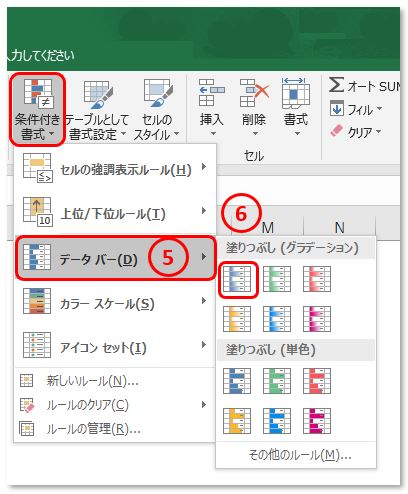
Task: Expand the フィル fill dropdown arrow
Action: [379, 108]
